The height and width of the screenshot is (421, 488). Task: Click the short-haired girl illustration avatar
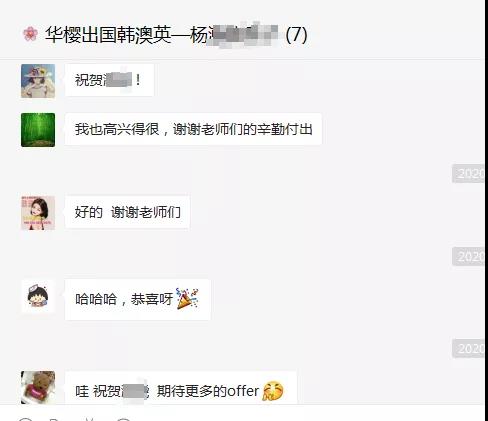[38, 213]
